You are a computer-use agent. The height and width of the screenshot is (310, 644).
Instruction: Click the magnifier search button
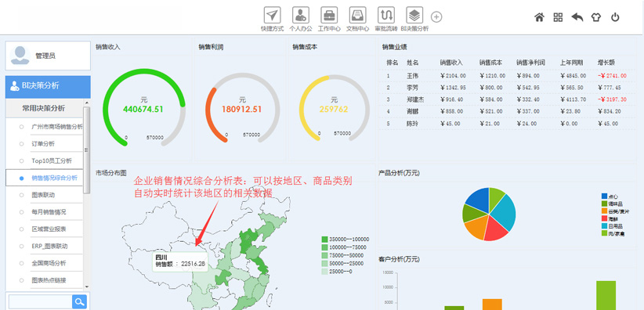pyautogui.click(x=79, y=301)
